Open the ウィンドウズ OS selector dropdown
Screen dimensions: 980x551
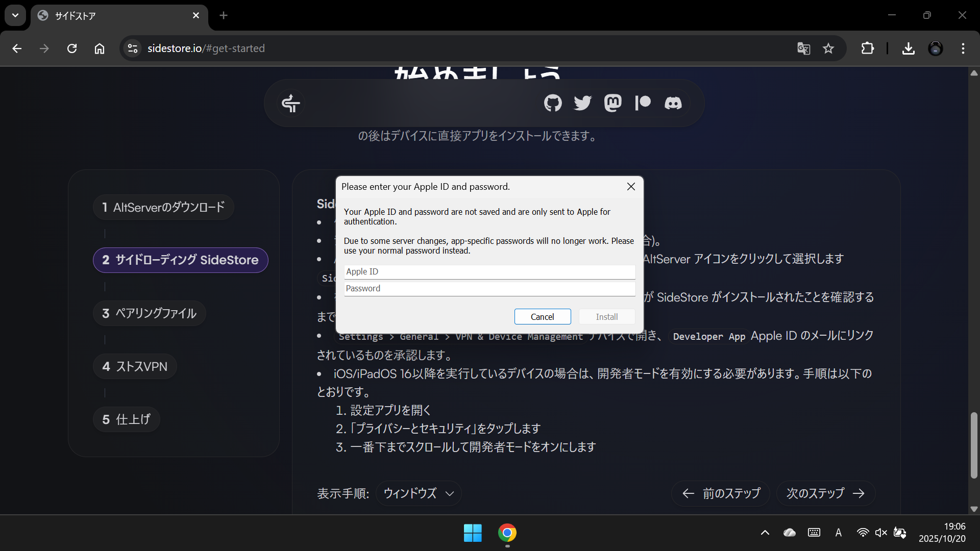click(x=418, y=493)
